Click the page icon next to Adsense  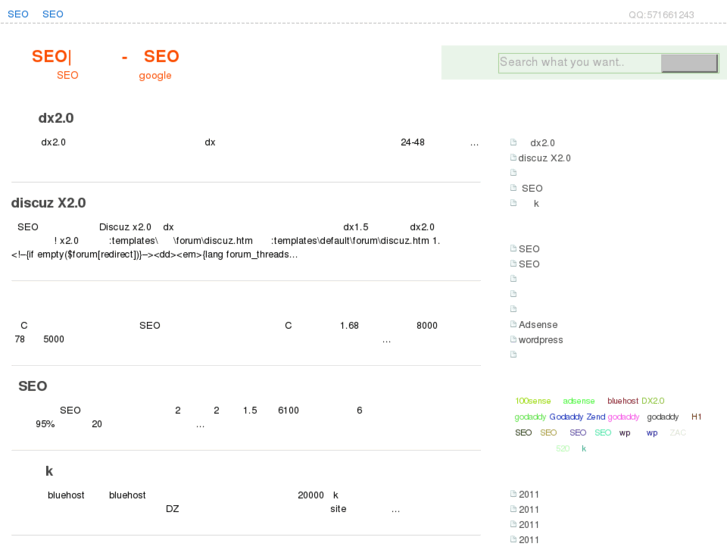click(x=513, y=325)
